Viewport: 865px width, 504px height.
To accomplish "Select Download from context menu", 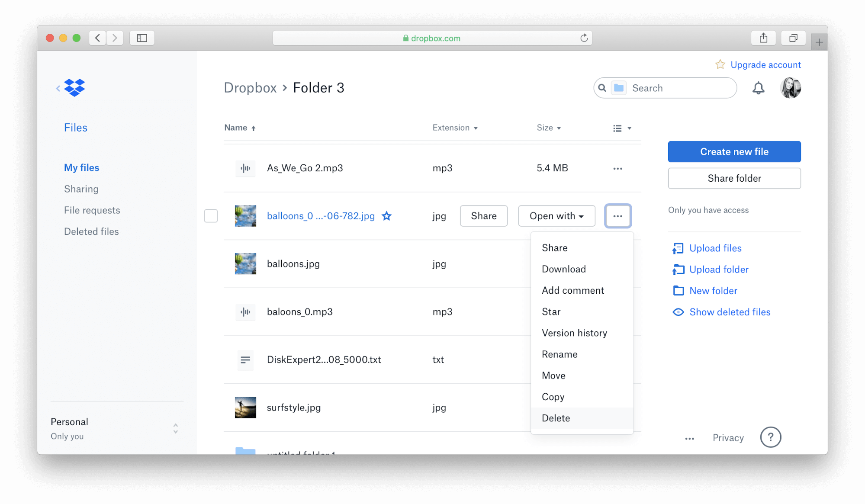I will [x=564, y=269].
